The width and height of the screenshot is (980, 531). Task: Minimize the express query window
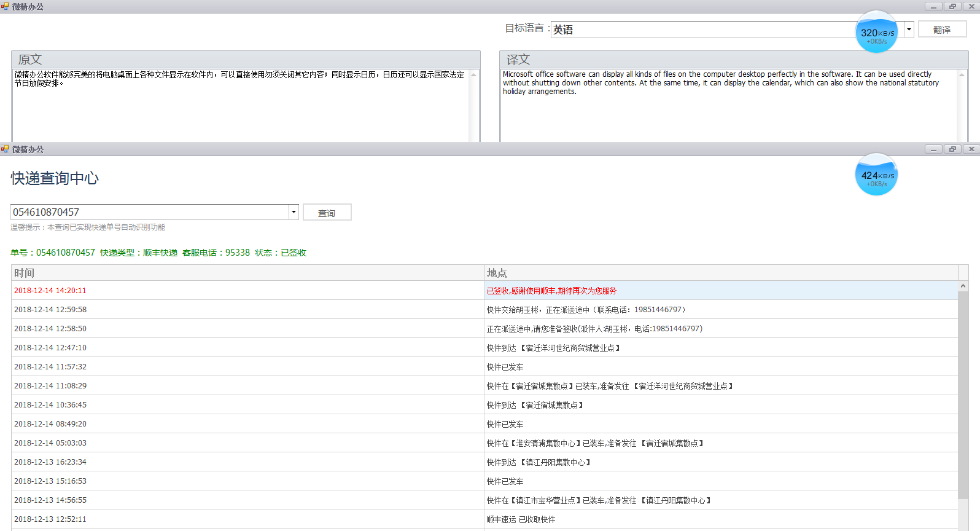pos(933,149)
